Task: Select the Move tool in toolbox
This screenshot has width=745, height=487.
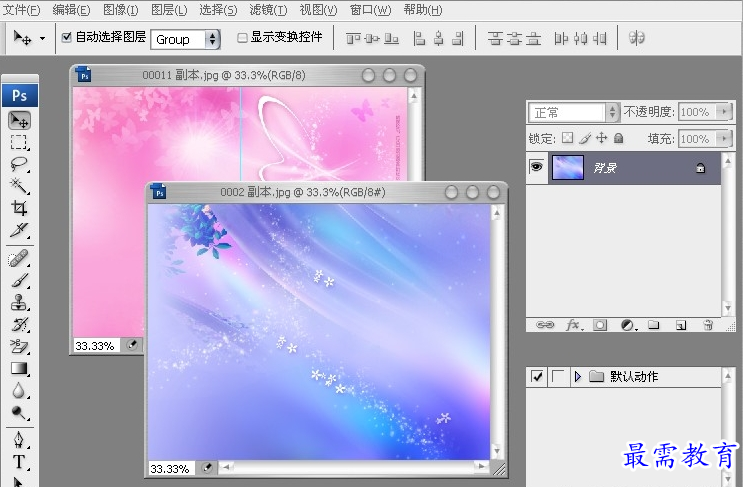Action: pos(19,121)
